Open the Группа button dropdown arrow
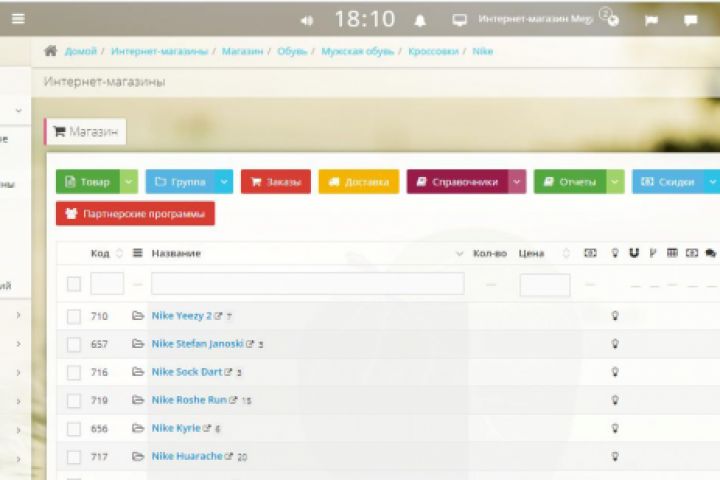Image resolution: width=720 pixels, height=480 pixels. pos(224,182)
